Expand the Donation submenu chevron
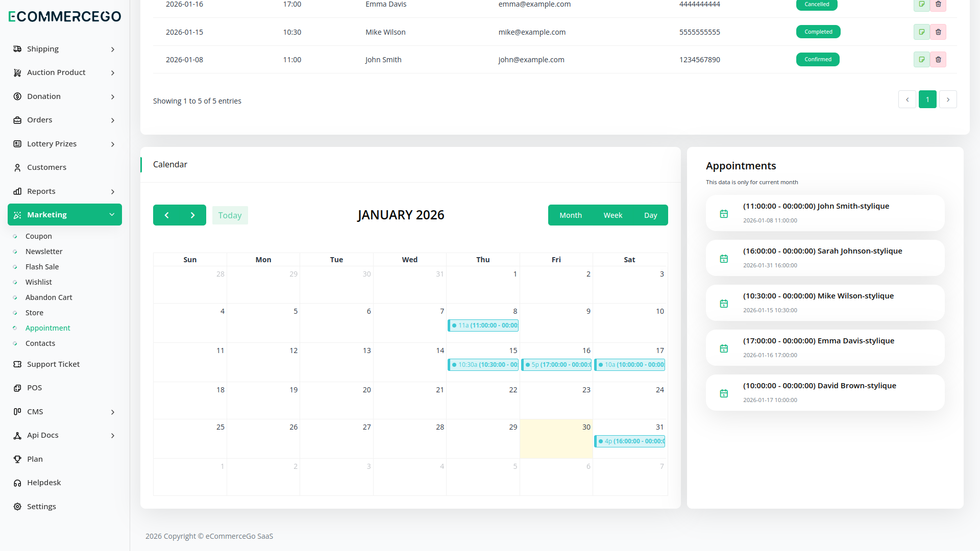This screenshot has height=551, width=980. (x=113, y=97)
